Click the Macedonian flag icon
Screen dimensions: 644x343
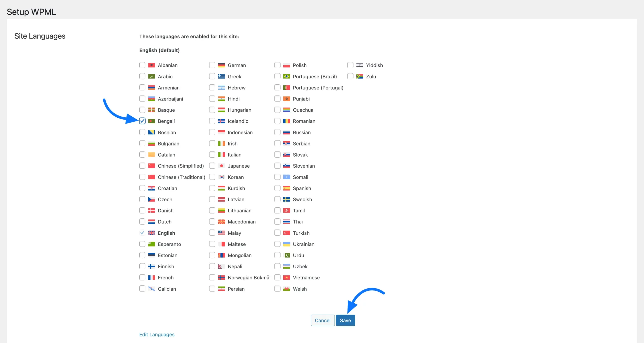tap(221, 222)
